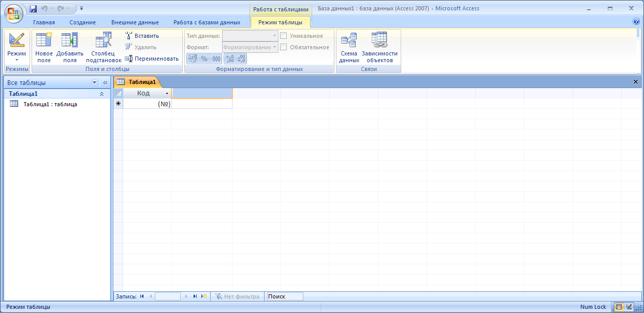Click the Нет фильтра indicator

pyautogui.click(x=237, y=296)
